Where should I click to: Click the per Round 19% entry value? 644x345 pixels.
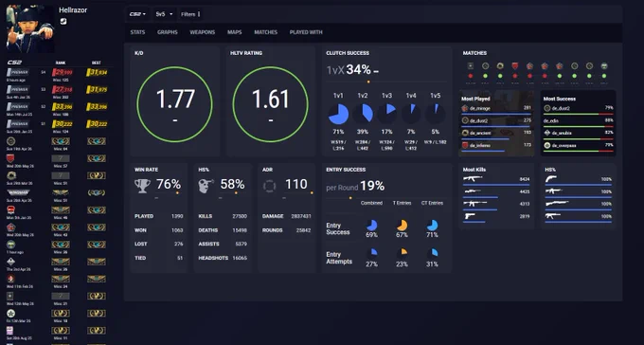click(x=372, y=187)
